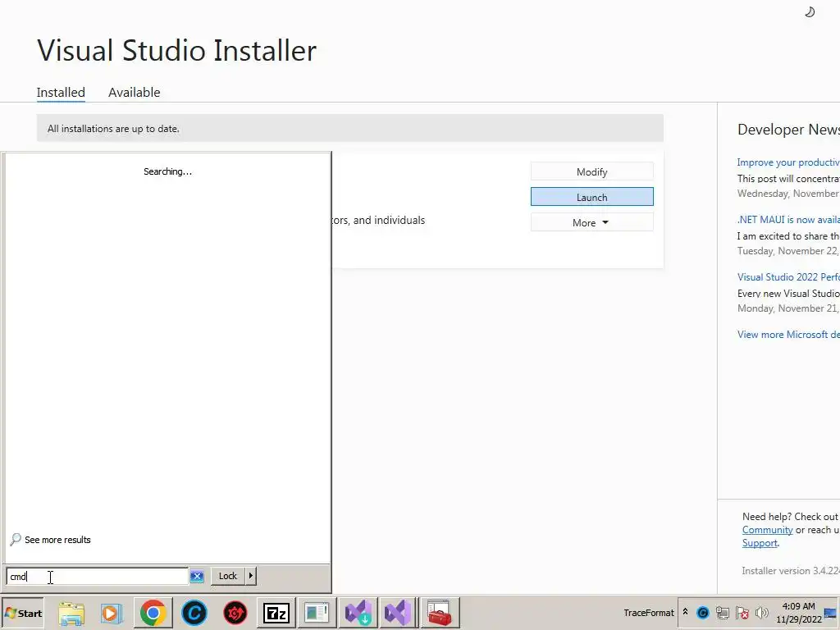Click the Start menu search field
This screenshot has width=840, height=630.
click(x=97, y=577)
